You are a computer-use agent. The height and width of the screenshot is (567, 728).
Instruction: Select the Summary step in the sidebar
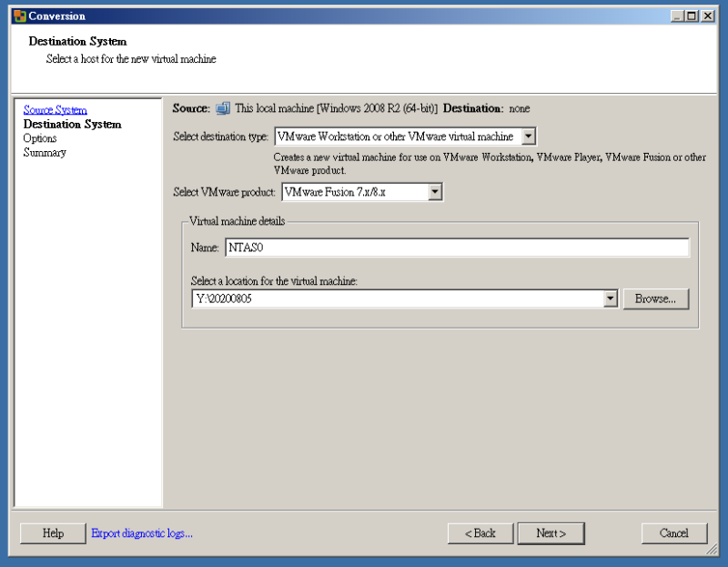(x=45, y=152)
